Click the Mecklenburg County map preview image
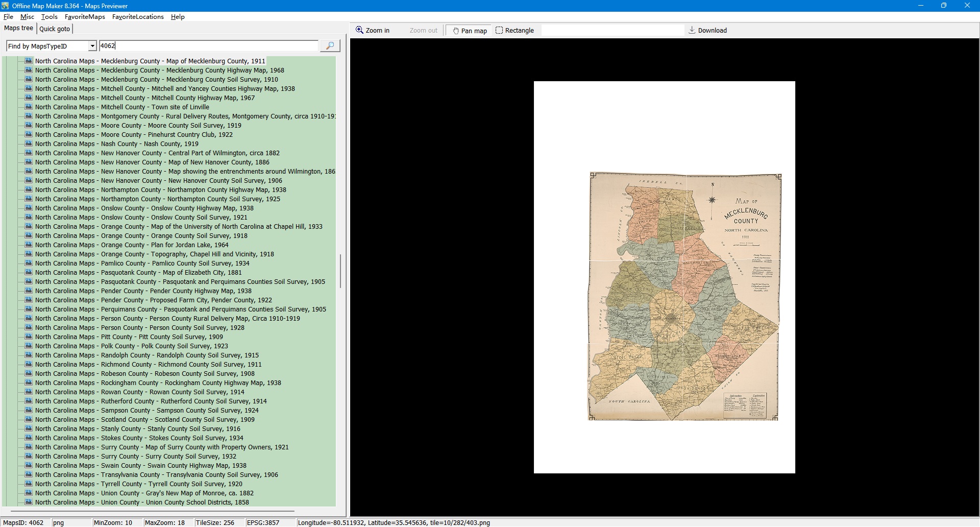 (x=684, y=296)
